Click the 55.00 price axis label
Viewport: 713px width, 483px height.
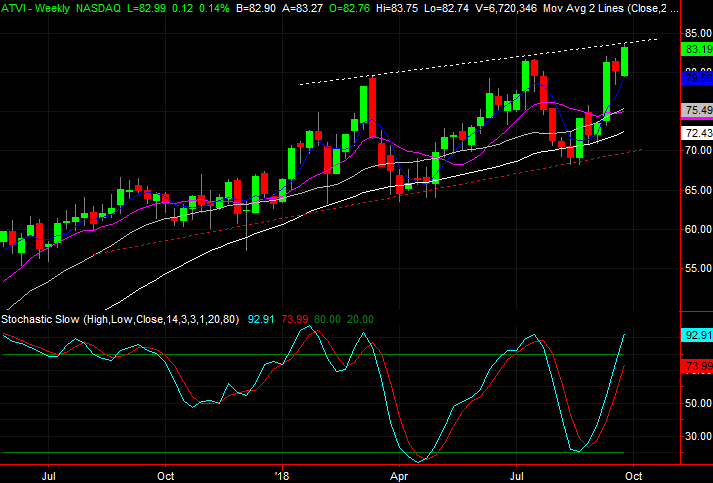(x=698, y=268)
